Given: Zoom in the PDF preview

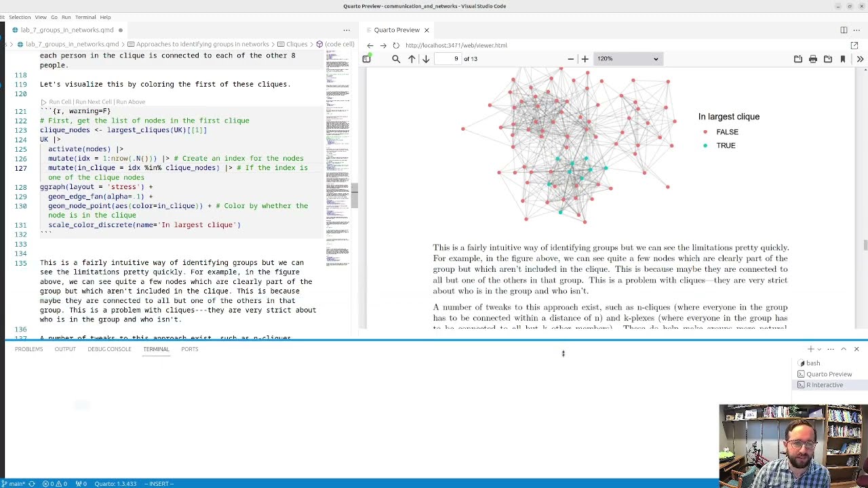Looking at the screenshot, I should coord(585,59).
